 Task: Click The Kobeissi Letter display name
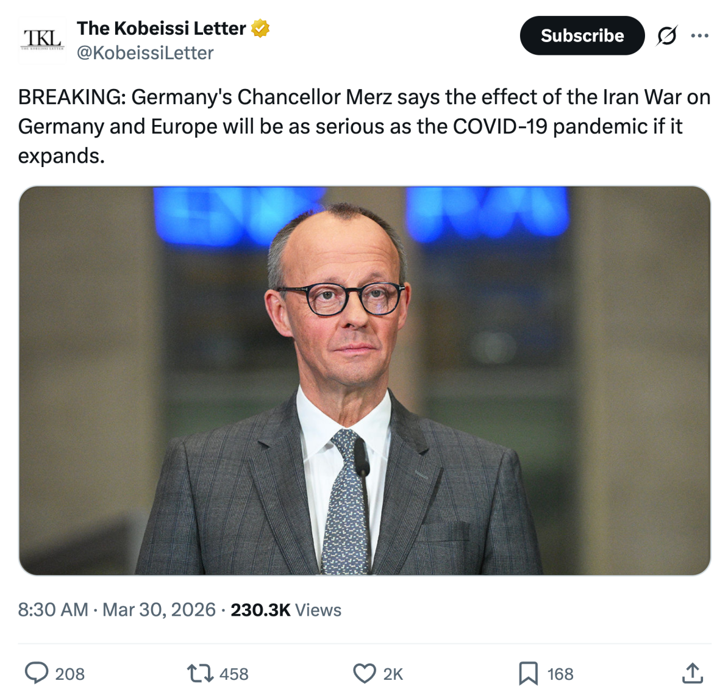pos(161,28)
